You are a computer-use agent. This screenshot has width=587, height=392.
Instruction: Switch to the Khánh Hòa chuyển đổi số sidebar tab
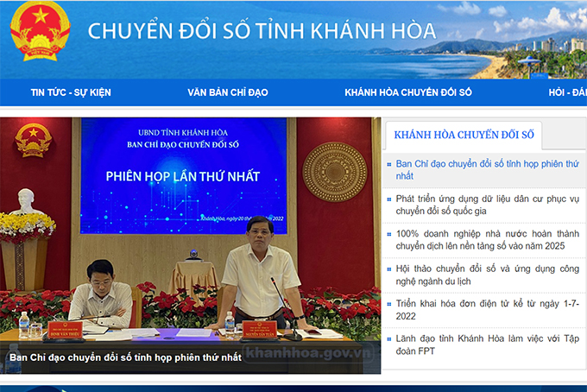tap(464, 135)
